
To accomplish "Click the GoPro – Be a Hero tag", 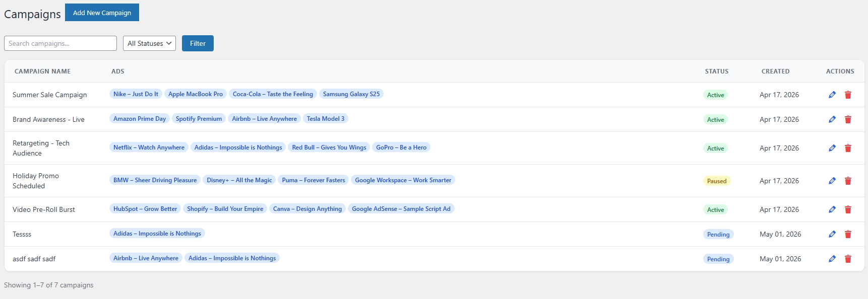I will click(x=401, y=147).
